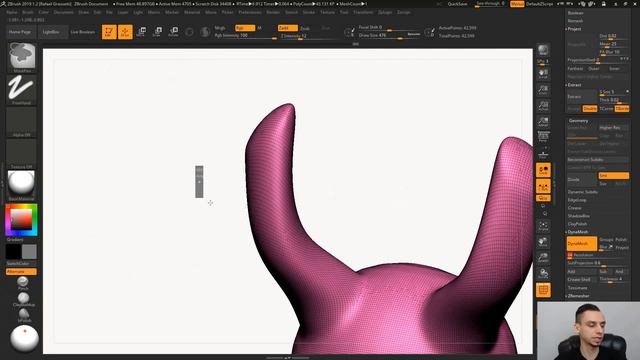Expand the Dynamic Subdiv section
640x360 pixels.
[x=582, y=192]
